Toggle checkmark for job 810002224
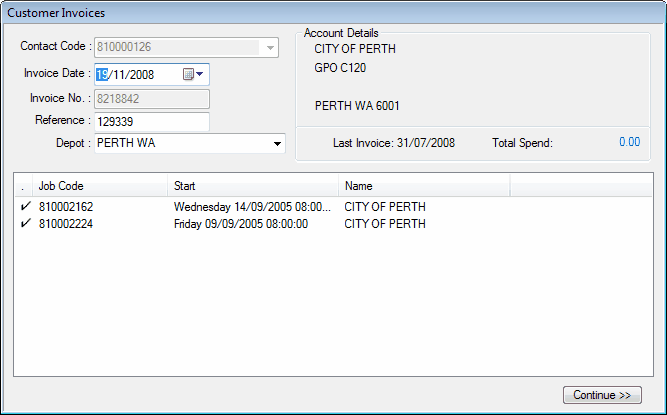Image resolution: width=667 pixels, height=415 pixels. 24,224
